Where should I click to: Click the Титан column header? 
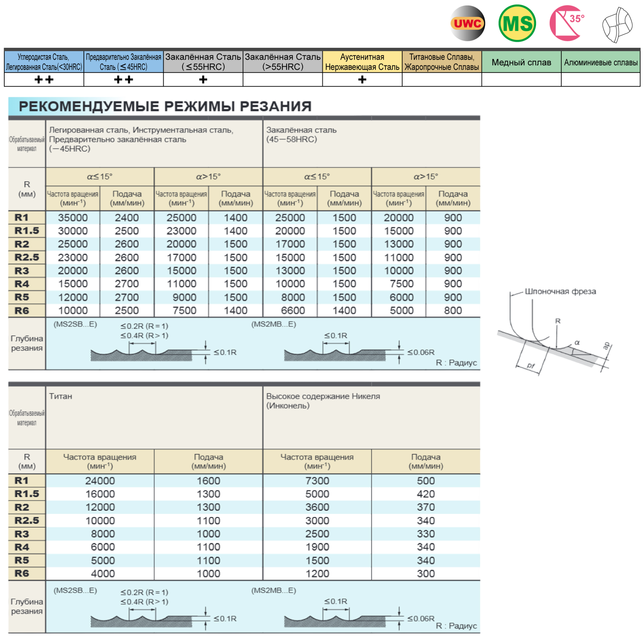(61, 396)
